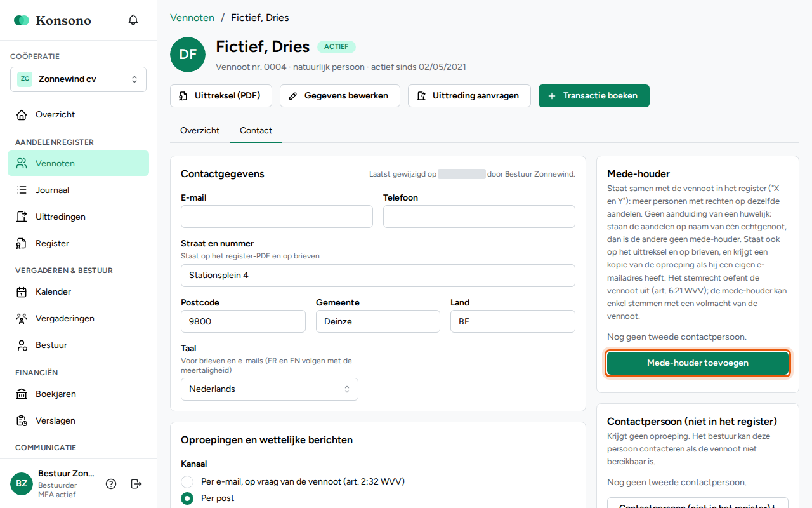Click Mede-houder toevoegen button
The height and width of the screenshot is (508, 812).
click(x=698, y=363)
